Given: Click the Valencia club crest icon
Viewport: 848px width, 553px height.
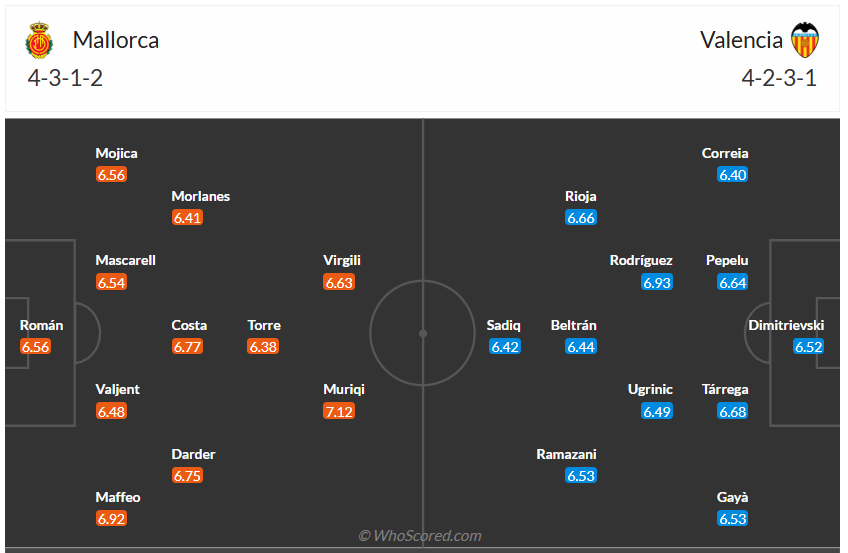Looking at the screenshot, I should click(x=805, y=40).
